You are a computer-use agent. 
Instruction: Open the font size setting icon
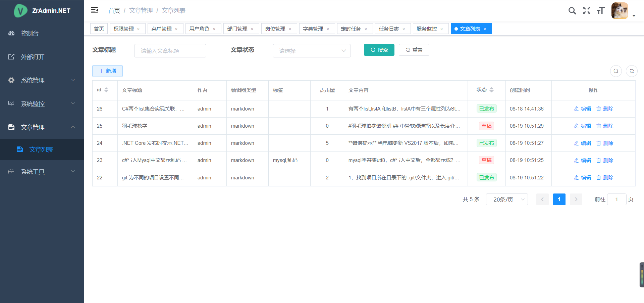coord(601,11)
